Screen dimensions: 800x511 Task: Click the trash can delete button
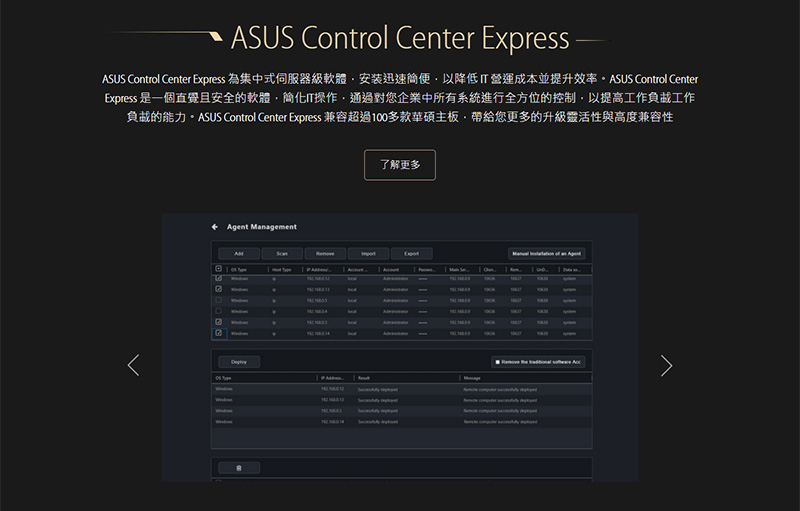(x=239, y=468)
